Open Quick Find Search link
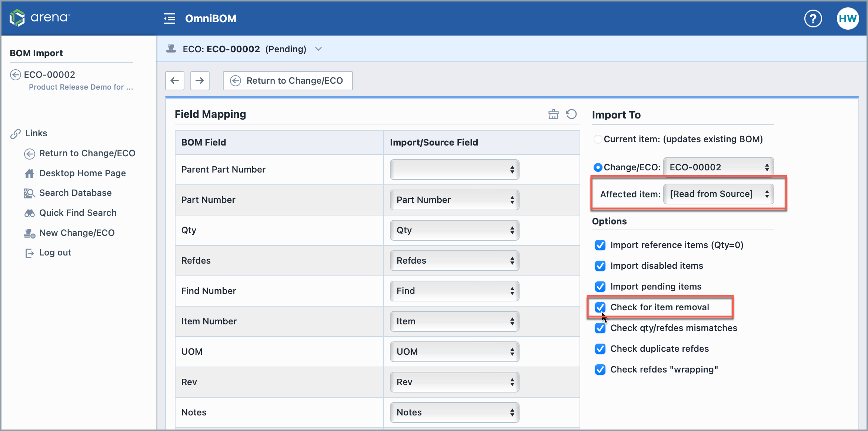This screenshot has width=868, height=431. tap(78, 213)
